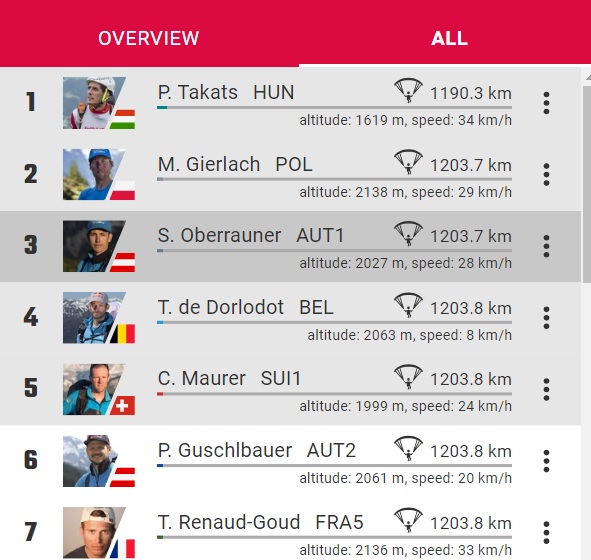
Task: Open three-dot menu for T. de Dorlodot
Action: (x=546, y=318)
